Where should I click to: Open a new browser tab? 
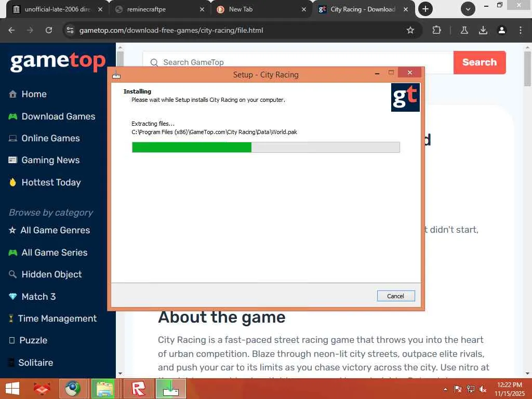(x=425, y=9)
